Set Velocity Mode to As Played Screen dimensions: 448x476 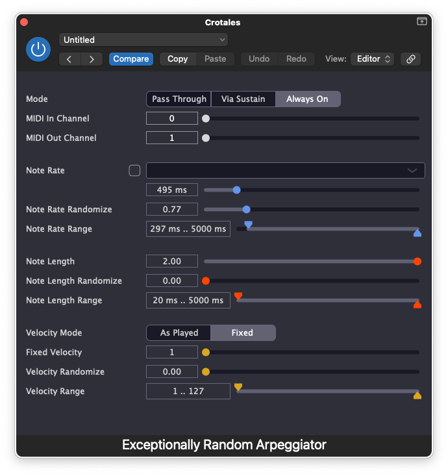[x=179, y=332]
